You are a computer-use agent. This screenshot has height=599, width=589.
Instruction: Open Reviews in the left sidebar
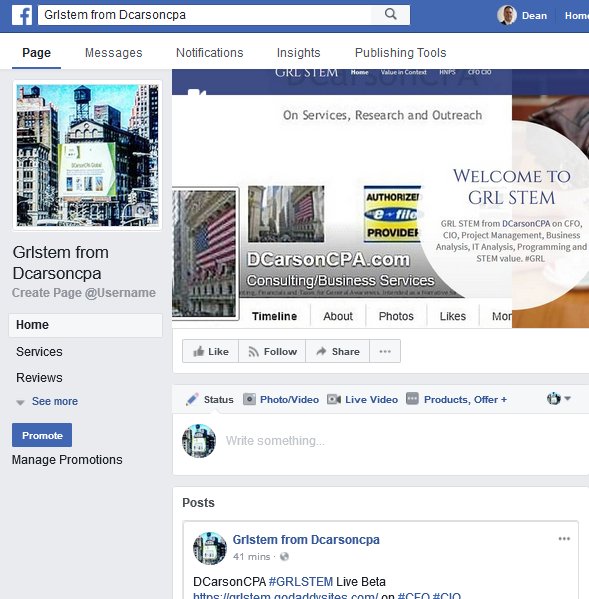(39, 377)
